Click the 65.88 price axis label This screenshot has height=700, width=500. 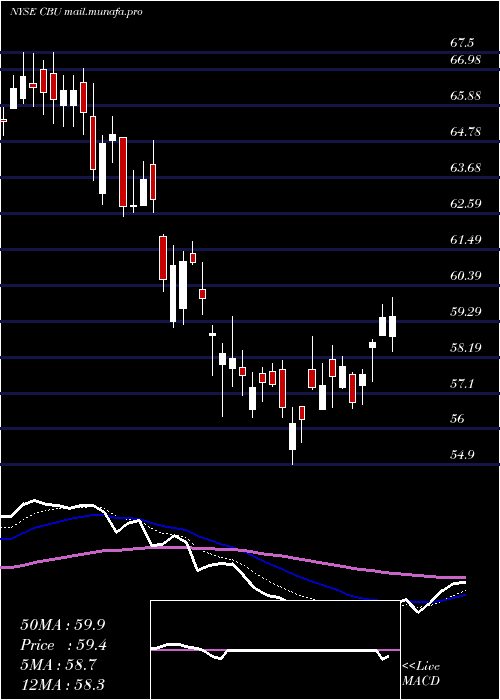tap(465, 96)
